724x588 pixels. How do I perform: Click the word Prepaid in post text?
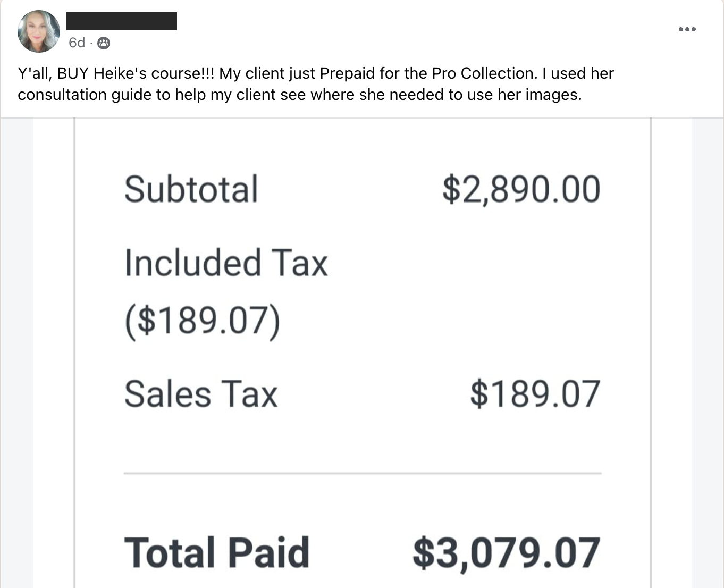click(x=348, y=73)
